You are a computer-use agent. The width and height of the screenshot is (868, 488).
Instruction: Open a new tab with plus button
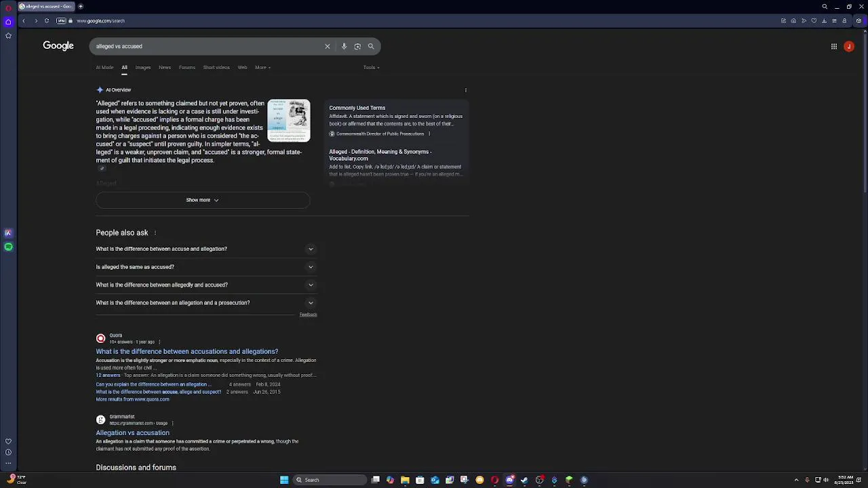80,7
